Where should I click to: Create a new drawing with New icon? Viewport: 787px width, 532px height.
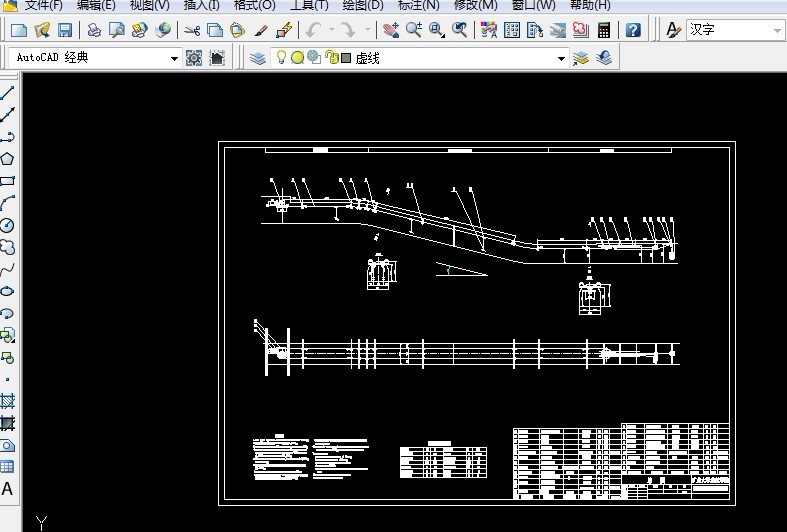pyautogui.click(x=19, y=30)
